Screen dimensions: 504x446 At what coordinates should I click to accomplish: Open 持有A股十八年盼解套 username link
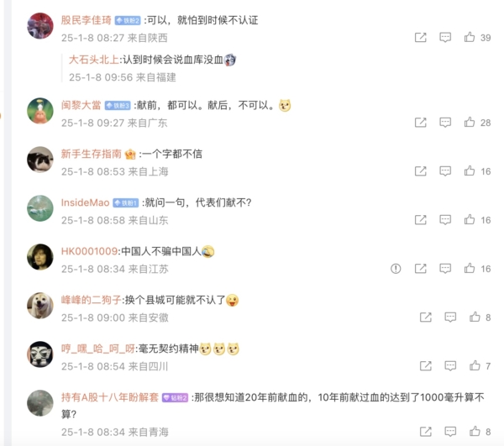pyautogui.click(x=109, y=397)
